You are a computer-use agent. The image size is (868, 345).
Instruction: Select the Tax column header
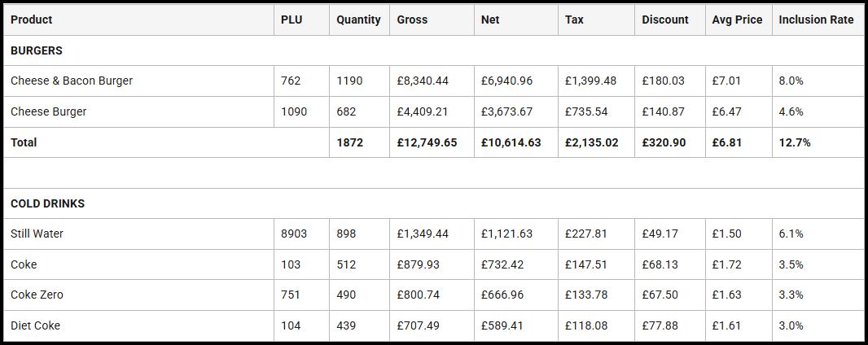point(574,20)
